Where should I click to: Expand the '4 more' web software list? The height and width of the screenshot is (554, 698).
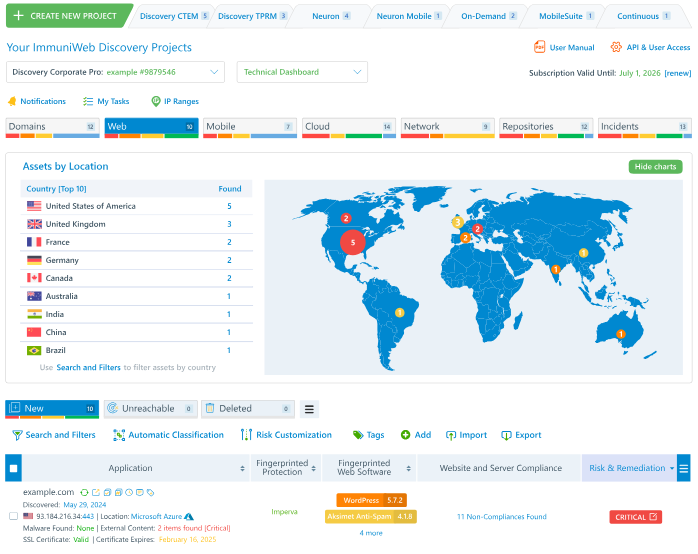(x=371, y=533)
